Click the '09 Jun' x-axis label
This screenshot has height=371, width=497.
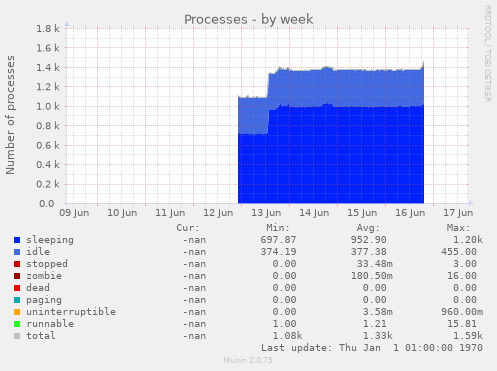[74, 213]
